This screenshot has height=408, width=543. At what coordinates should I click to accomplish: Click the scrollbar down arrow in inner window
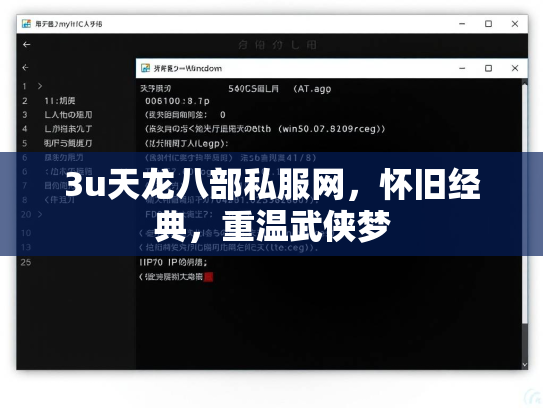coord(525,365)
